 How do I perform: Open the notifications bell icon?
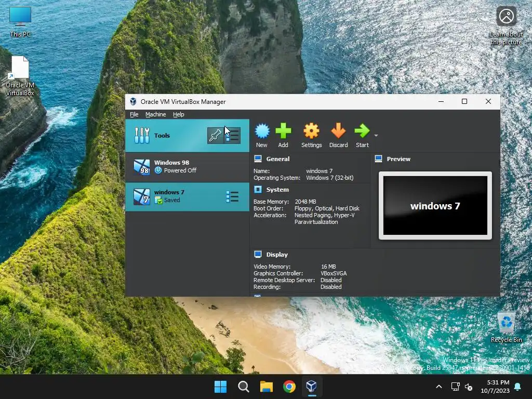(518, 387)
